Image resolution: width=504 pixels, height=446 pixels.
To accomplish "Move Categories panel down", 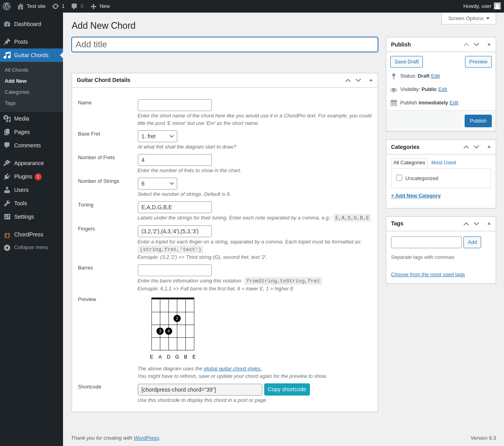I will [x=476, y=147].
